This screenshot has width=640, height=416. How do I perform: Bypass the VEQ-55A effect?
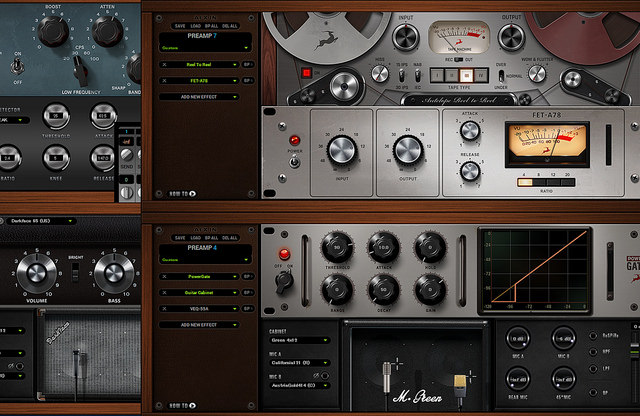pos(248,309)
